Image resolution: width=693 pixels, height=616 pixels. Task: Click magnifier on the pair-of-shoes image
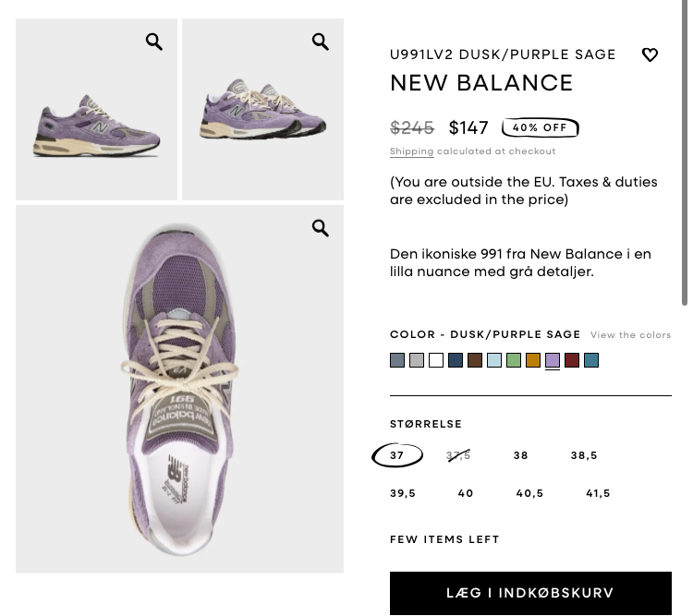tap(321, 42)
